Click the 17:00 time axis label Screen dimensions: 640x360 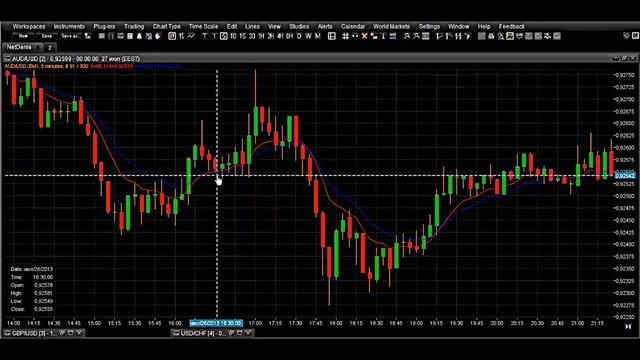(256, 323)
